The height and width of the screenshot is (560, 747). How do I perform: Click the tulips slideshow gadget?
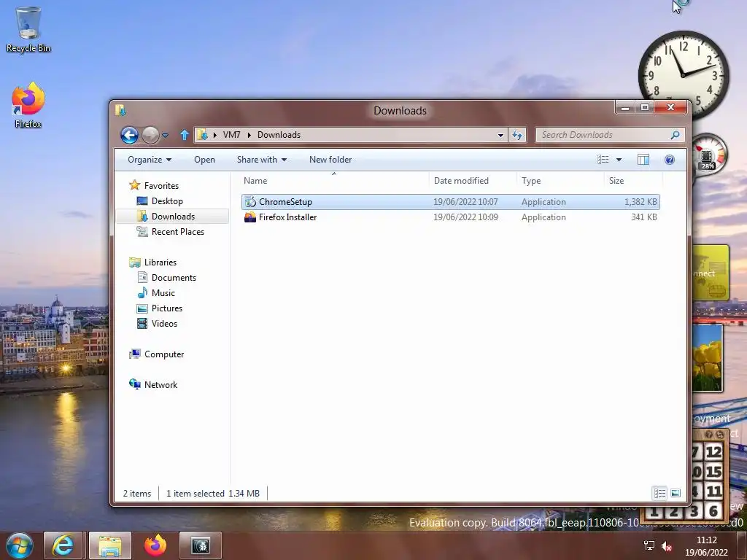(707, 358)
